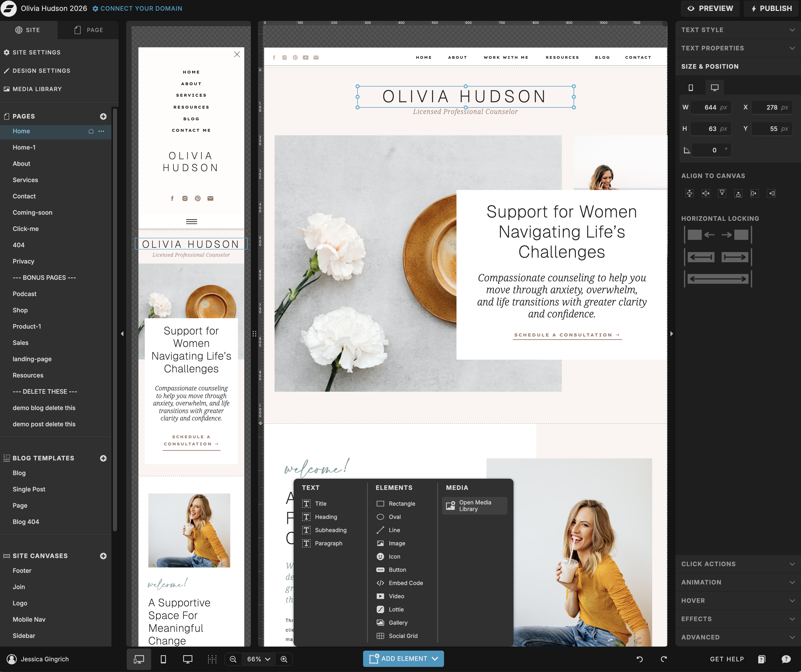Open Home page options ellipsis
This screenshot has height=672, width=801.
101,131
